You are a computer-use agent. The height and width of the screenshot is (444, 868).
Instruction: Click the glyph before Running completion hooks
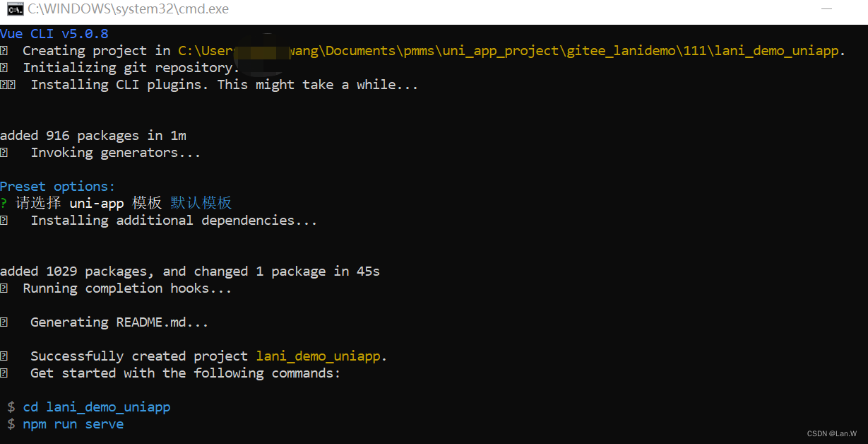tap(4, 288)
